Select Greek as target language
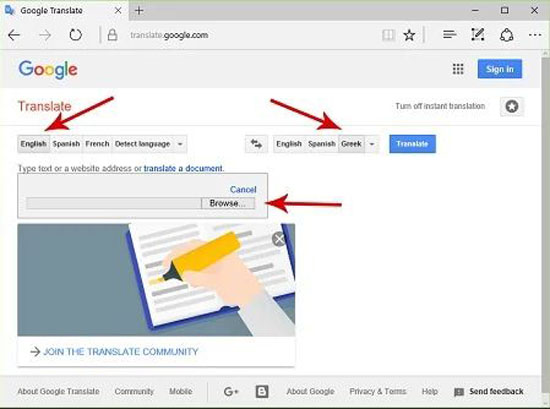 [x=351, y=144]
